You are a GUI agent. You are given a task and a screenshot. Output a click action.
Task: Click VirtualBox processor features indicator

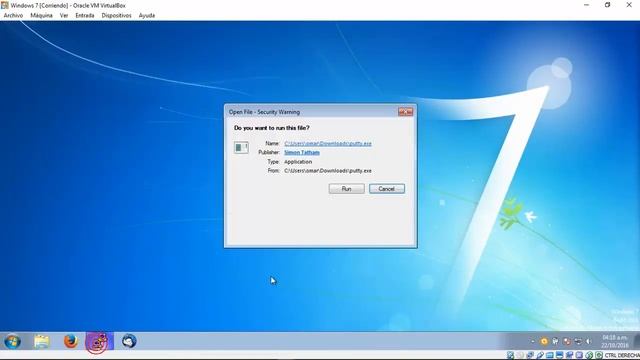(x=579, y=355)
